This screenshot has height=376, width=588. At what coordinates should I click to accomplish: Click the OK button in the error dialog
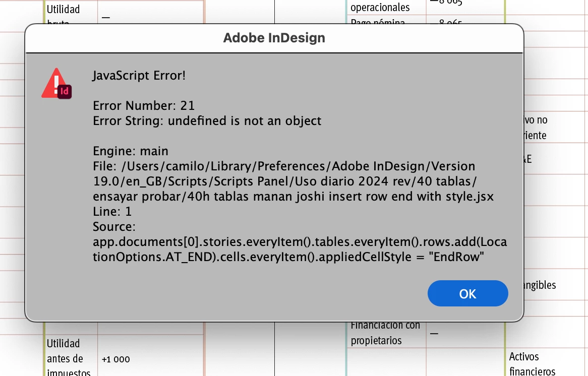467,293
